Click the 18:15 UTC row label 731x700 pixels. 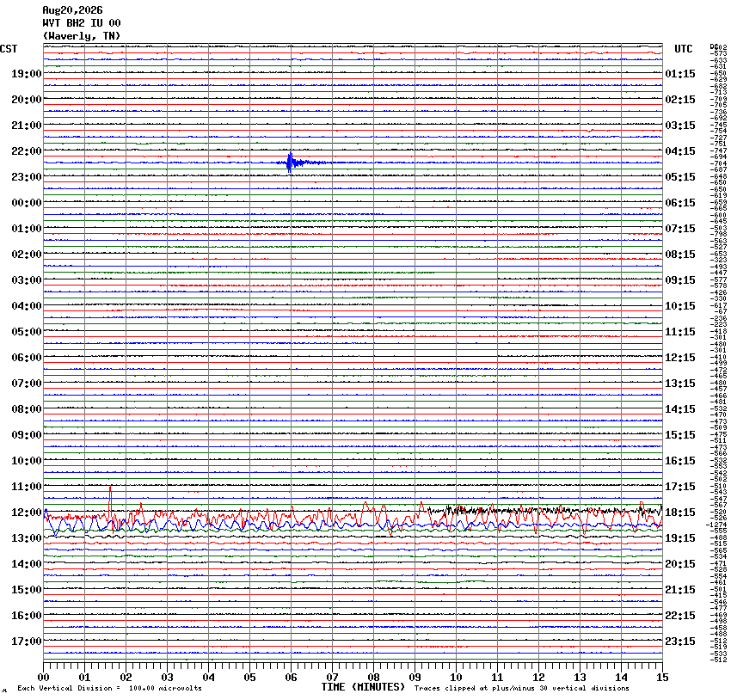pyautogui.click(x=680, y=513)
